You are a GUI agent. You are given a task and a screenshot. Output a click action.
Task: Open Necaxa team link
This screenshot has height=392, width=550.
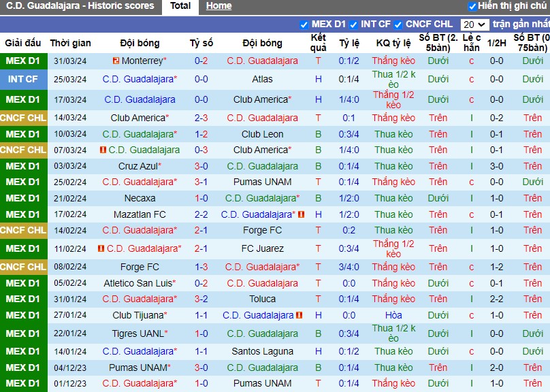click(140, 199)
